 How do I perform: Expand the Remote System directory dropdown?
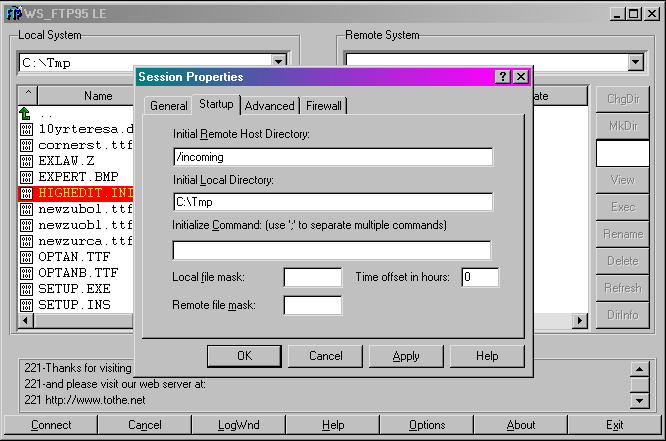(x=635, y=62)
